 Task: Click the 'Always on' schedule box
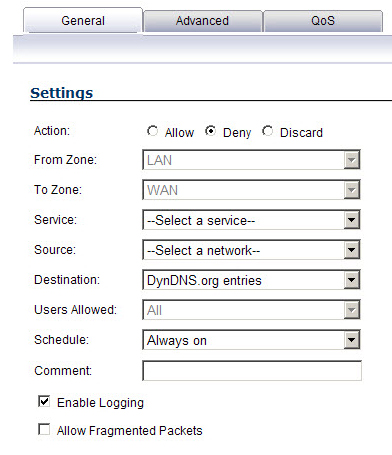pyautogui.click(x=251, y=340)
